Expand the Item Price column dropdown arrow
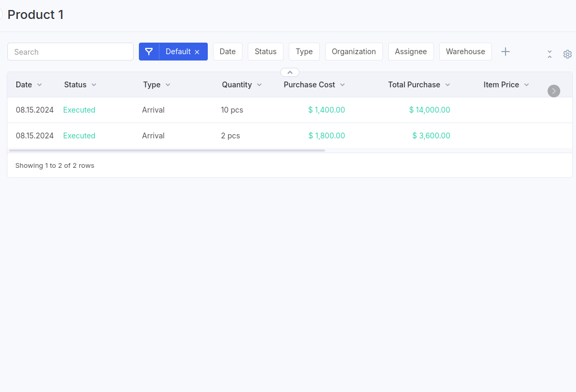The width and height of the screenshot is (576, 392). pyautogui.click(x=527, y=85)
